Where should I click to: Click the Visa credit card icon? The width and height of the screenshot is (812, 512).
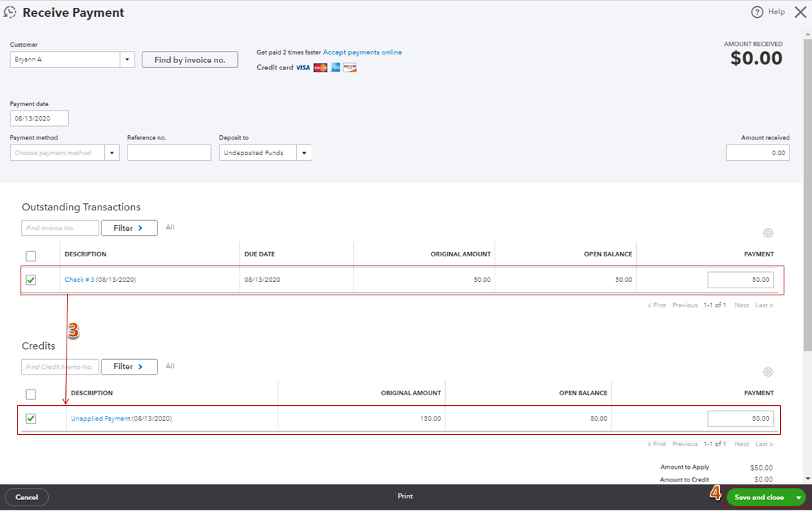point(303,68)
